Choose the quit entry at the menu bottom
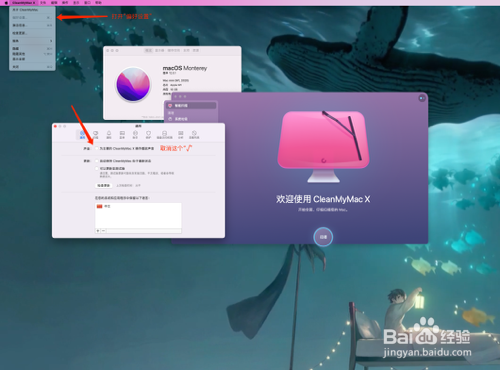This screenshot has width=500, height=370. click(32, 67)
